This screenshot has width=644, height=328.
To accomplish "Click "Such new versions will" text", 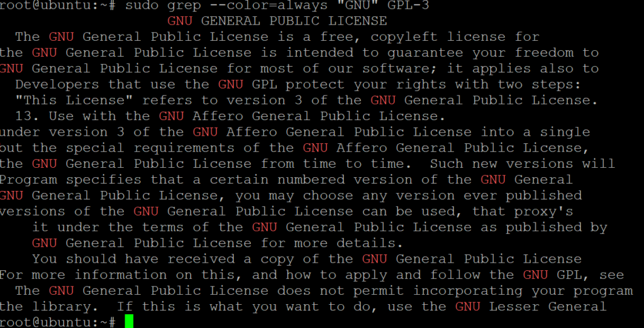I will pyautogui.click(x=523, y=164).
